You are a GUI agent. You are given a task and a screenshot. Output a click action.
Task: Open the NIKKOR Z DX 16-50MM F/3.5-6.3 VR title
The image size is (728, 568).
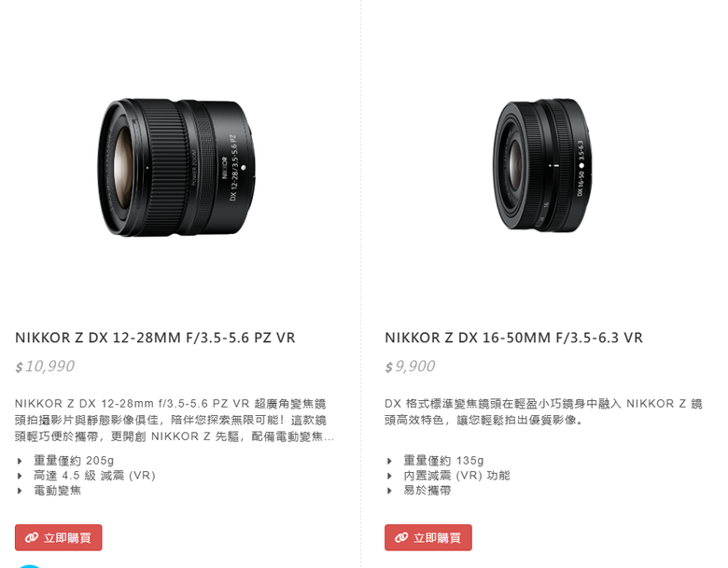513,338
